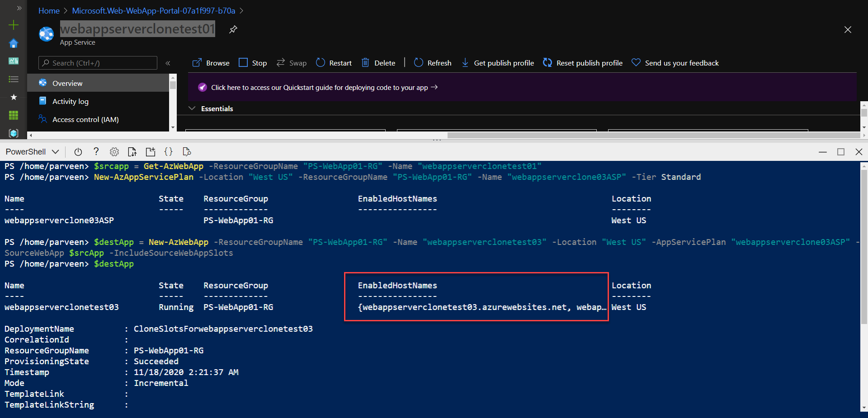Viewport: 868px width, 418px height.
Task: Open Cloud Shell settings gear
Action: click(x=114, y=152)
